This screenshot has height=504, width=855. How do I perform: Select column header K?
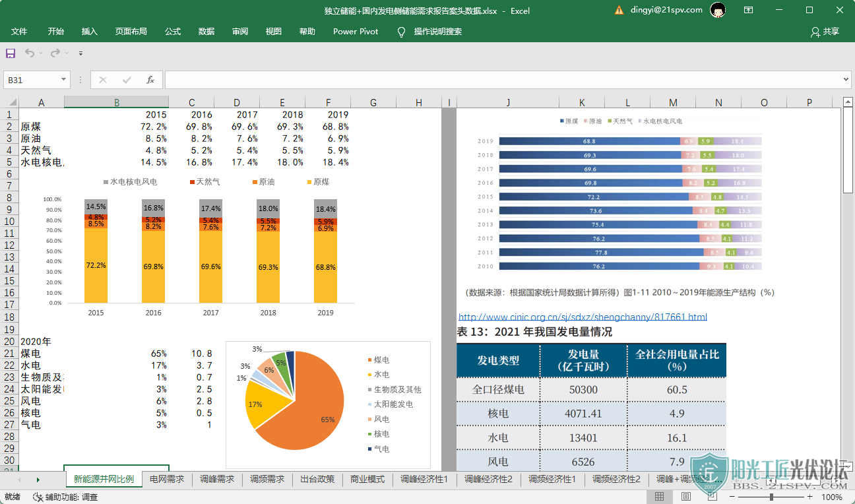click(581, 102)
